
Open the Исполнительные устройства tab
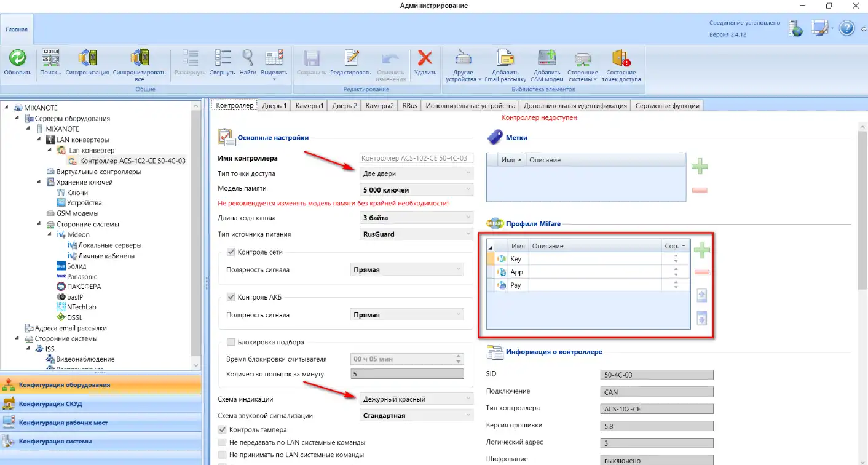click(x=470, y=106)
